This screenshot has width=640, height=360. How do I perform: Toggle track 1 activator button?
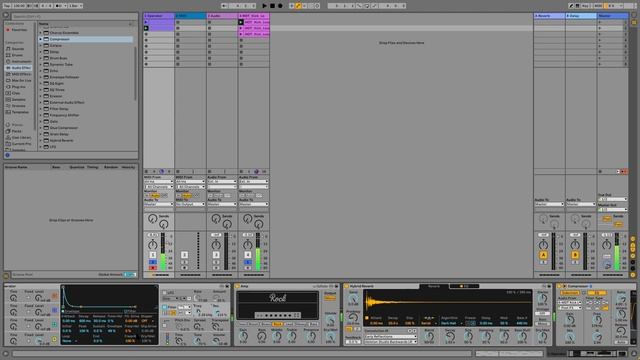tap(153, 255)
